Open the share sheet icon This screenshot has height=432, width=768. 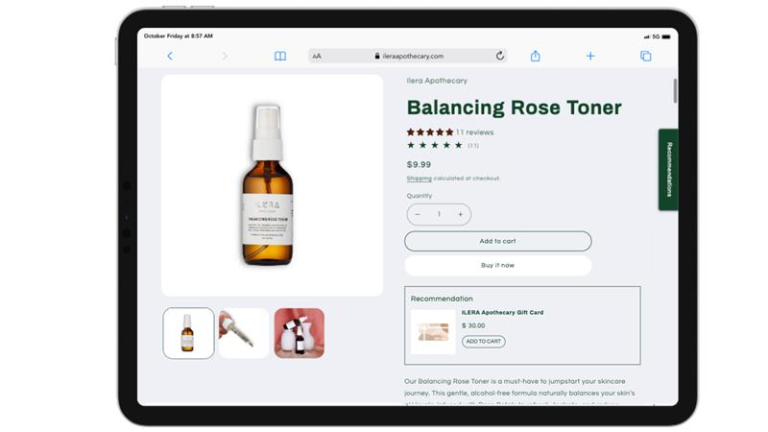(x=535, y=56)
